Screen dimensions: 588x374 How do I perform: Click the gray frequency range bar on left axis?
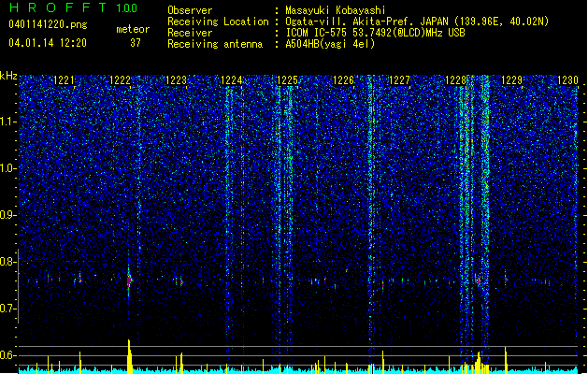[x=19, y=285]
